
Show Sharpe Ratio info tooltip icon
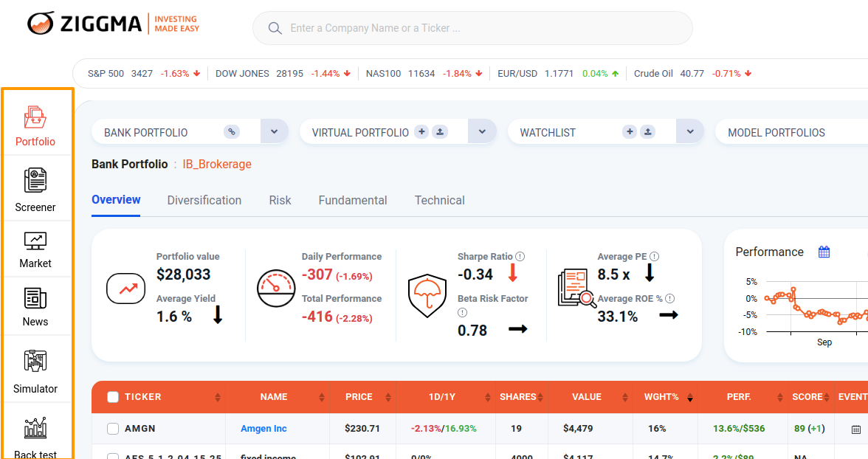(x=520, y=256)
